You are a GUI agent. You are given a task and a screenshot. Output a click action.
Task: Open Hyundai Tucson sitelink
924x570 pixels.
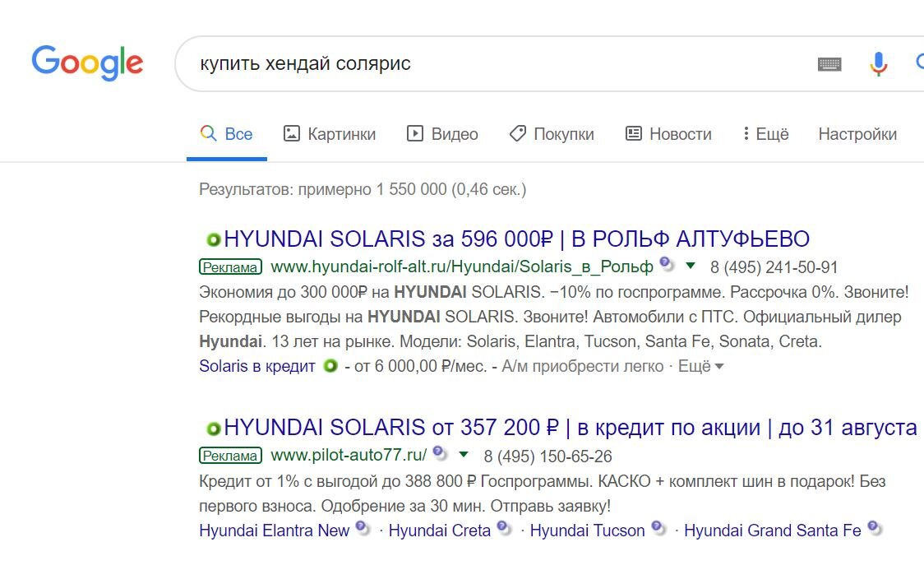point(588,531)
